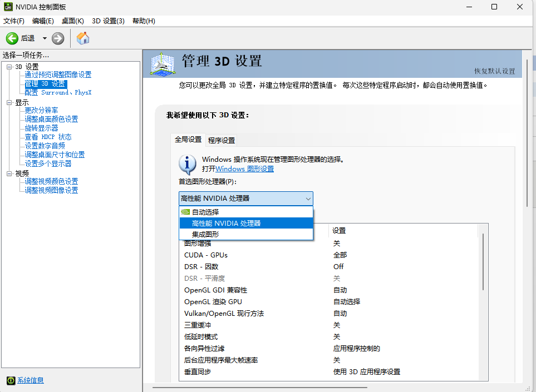Open the 编辑(E) menu
The width and height of the screenshot is (536, 392).
pyautogui.click(x=43, y=21)
